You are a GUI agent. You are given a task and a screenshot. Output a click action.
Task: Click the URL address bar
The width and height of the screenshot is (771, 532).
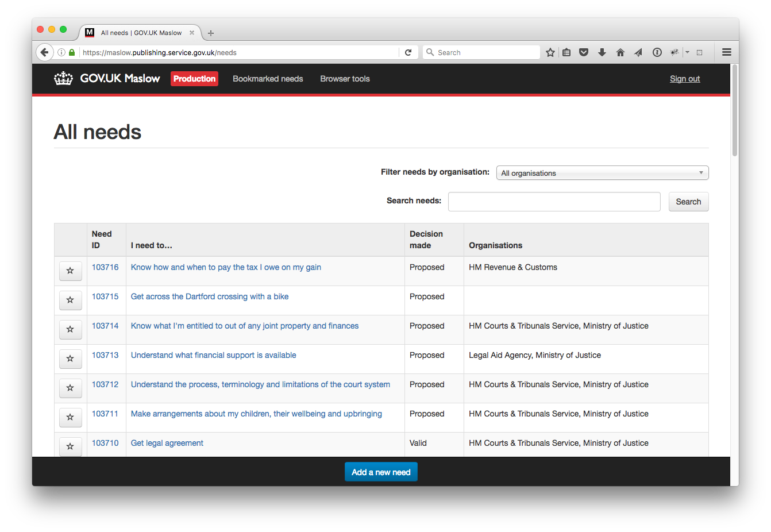tap(238, 52)
